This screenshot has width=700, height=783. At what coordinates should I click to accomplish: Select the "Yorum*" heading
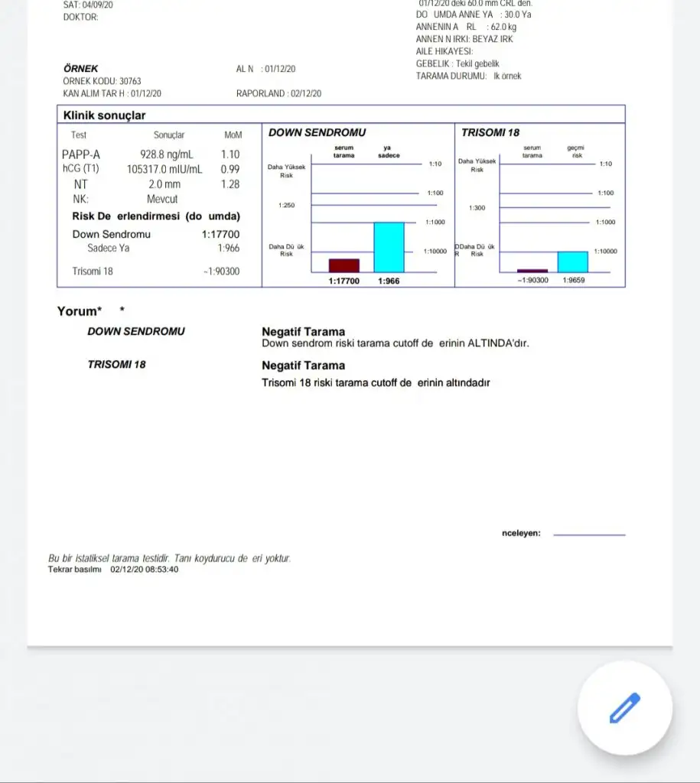pyautogui.click(x=80, y=312)
